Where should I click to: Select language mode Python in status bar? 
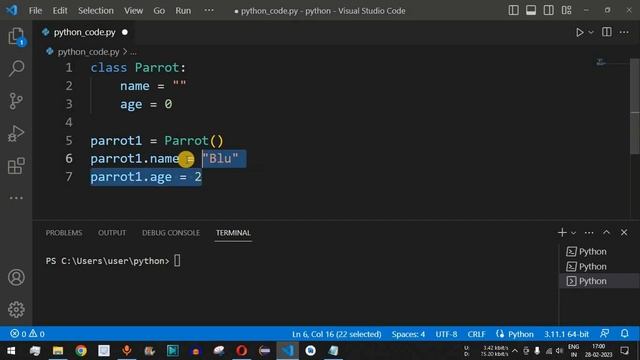click(x=520, y=334)
